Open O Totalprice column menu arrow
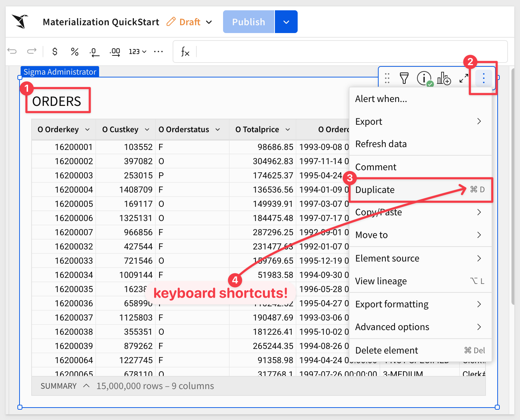Image resolution: width=520 pixels, height=420 pixels. coord(288,130)
